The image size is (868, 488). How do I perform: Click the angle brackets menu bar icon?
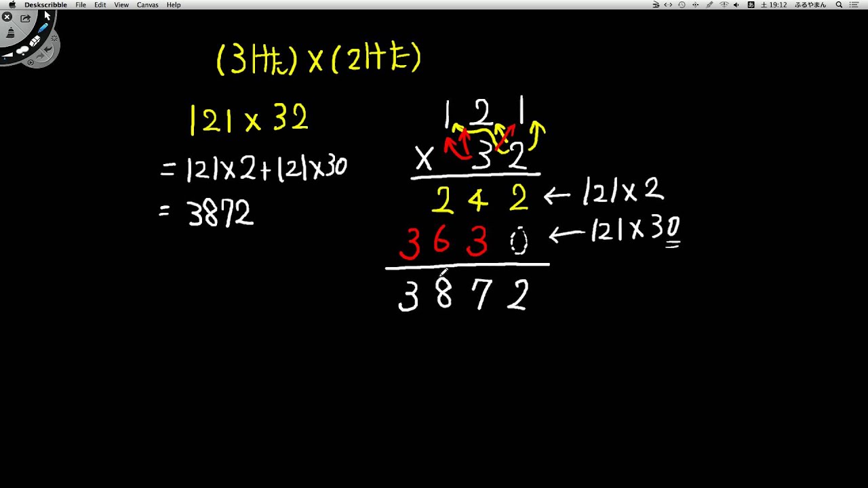click(668, 5)
